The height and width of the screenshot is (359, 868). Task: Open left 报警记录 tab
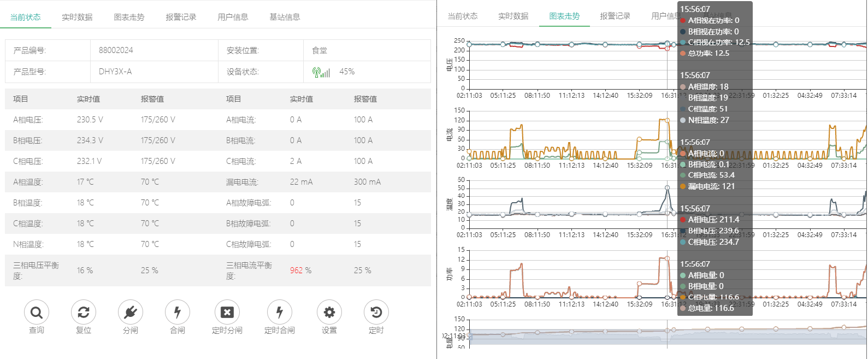tap(181, 17)
